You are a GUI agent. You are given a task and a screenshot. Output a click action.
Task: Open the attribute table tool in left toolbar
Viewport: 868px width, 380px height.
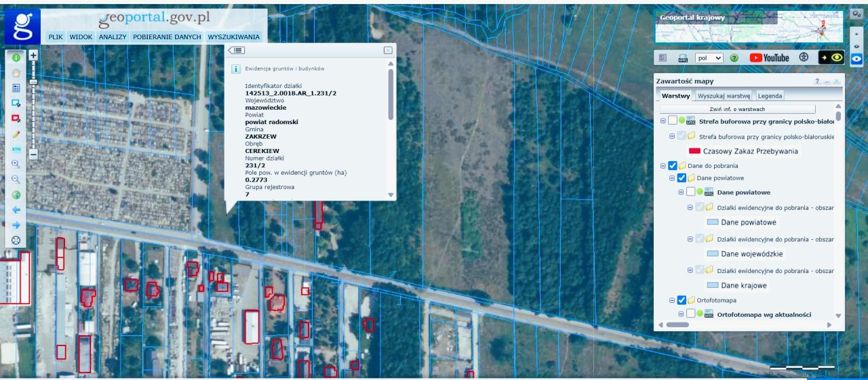[x=16, y=87]
